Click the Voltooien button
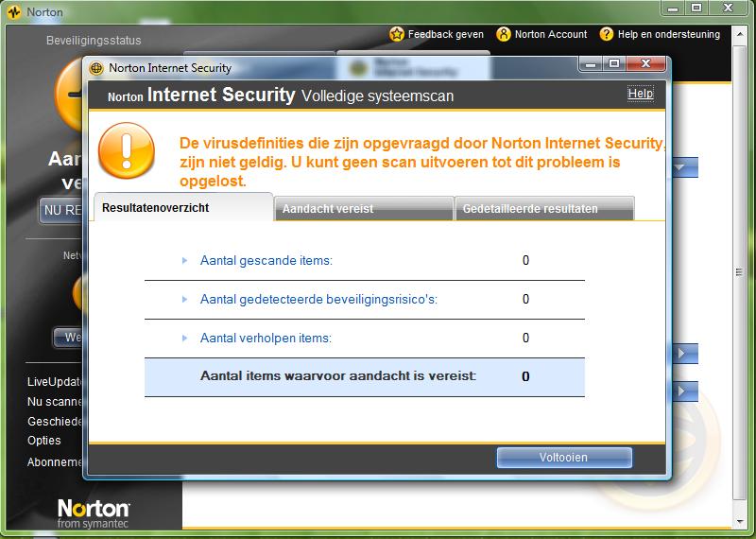The height and width of the screenshot is (539, 756). point(564,458)
